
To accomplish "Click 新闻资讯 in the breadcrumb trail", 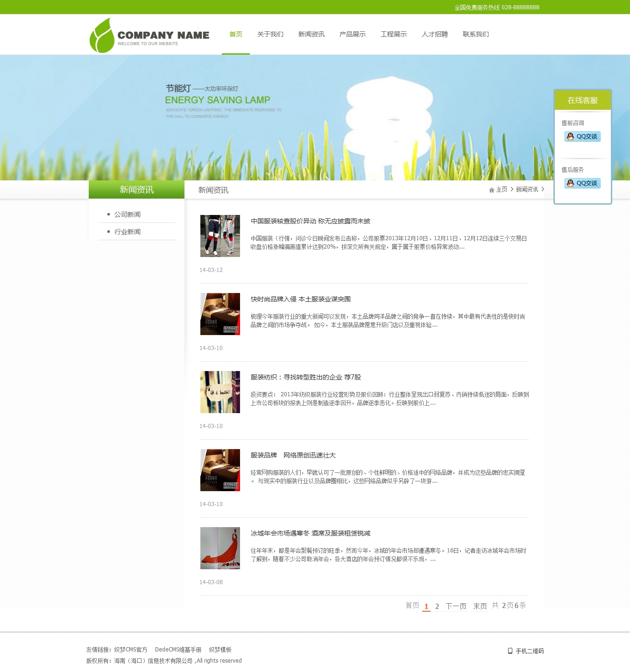I will coord(527,189).
